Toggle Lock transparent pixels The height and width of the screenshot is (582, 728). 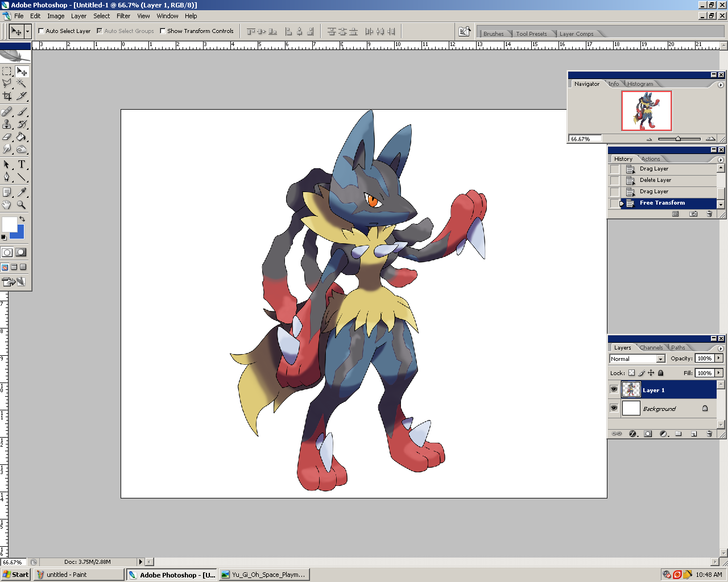click(x=631, y=373)
